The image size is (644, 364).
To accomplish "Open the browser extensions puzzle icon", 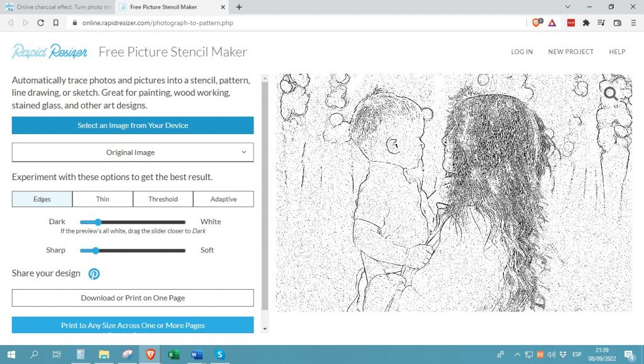I will click(x=586, y=23).
